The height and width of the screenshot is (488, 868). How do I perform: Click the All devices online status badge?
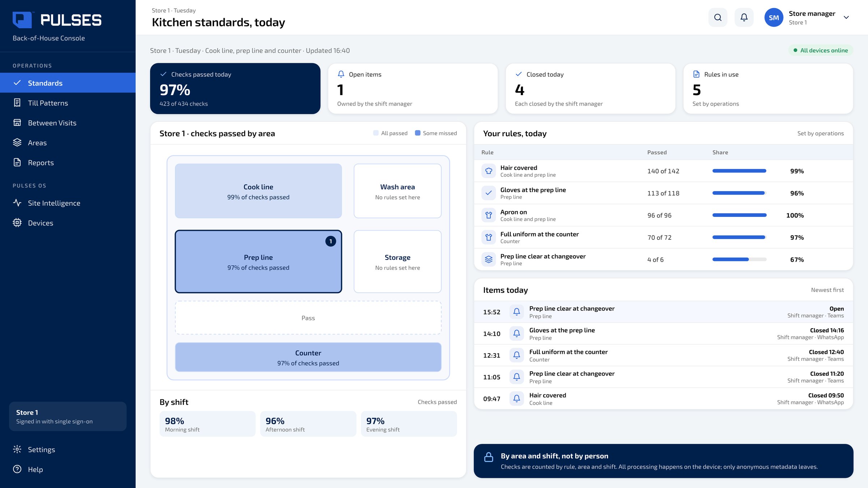pyautogui.click(x=820, y=50)
